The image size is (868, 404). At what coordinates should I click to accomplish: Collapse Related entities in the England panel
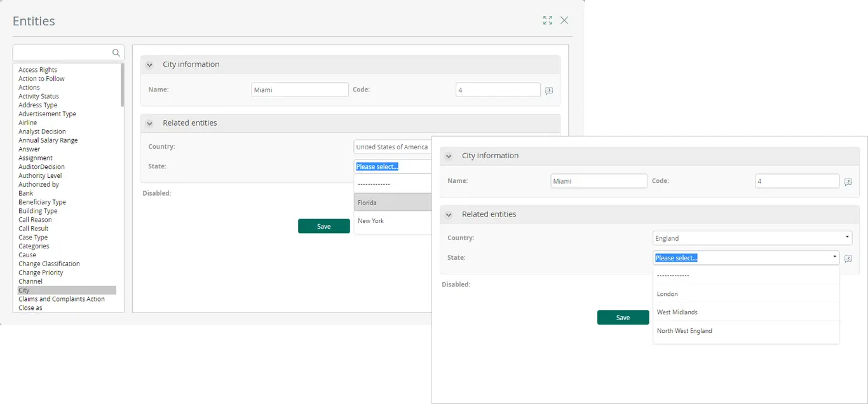click(449, 215)
